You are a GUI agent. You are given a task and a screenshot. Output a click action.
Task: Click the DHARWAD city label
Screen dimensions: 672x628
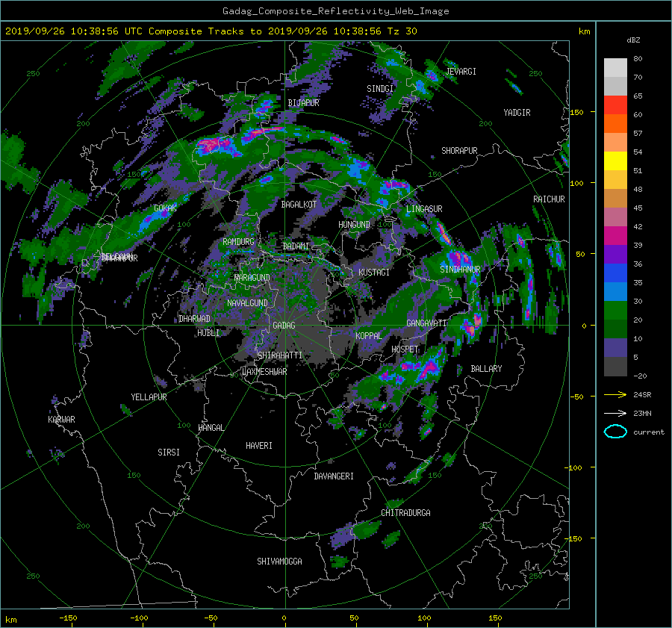(x=194, y=319)
